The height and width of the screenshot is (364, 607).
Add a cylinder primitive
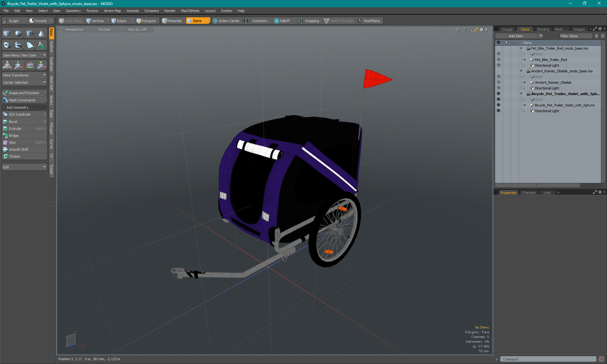pos(30,33)
